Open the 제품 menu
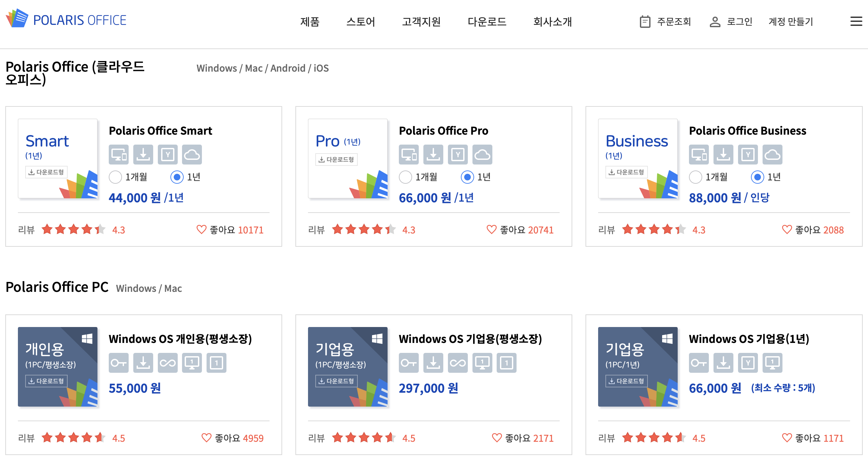The image size is (868, 461). pos(310,22)
